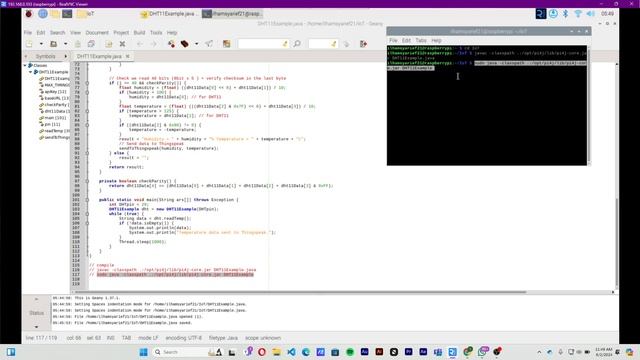Viewport: 640px width, 360px height.
Task: Navigate back with the left arrow icon
Action: (x=140, y=44)
